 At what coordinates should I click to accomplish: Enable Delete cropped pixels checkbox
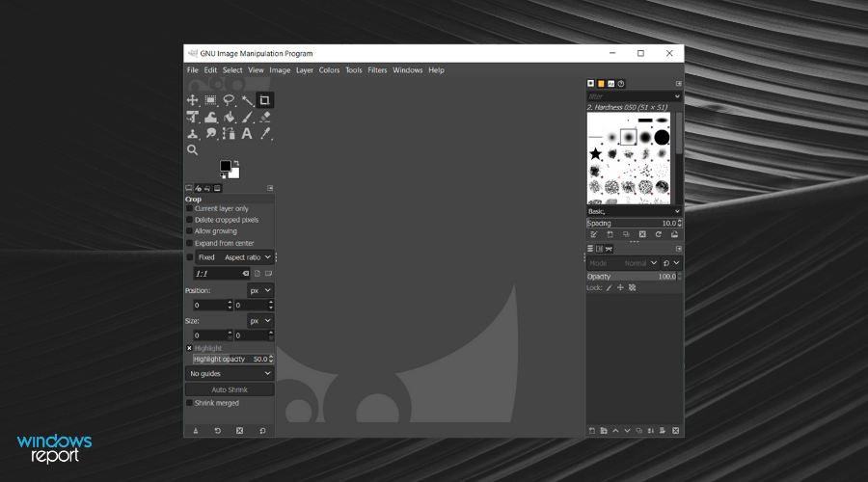coord(189,220)
